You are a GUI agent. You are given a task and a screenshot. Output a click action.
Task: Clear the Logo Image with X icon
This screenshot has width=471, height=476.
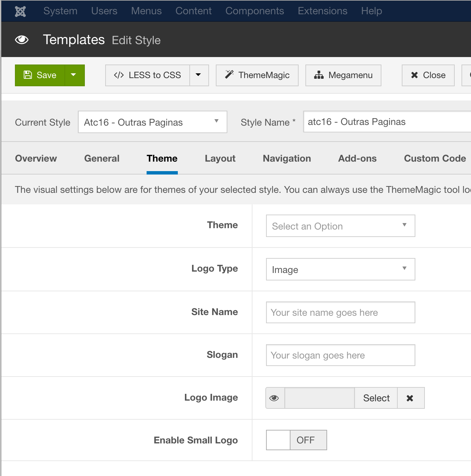click(410, 398)
